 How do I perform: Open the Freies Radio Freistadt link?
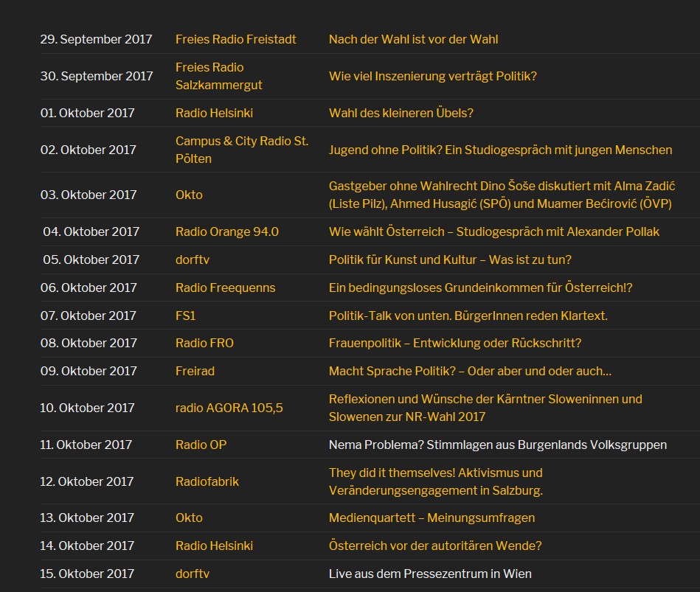[x=236, y=39]
